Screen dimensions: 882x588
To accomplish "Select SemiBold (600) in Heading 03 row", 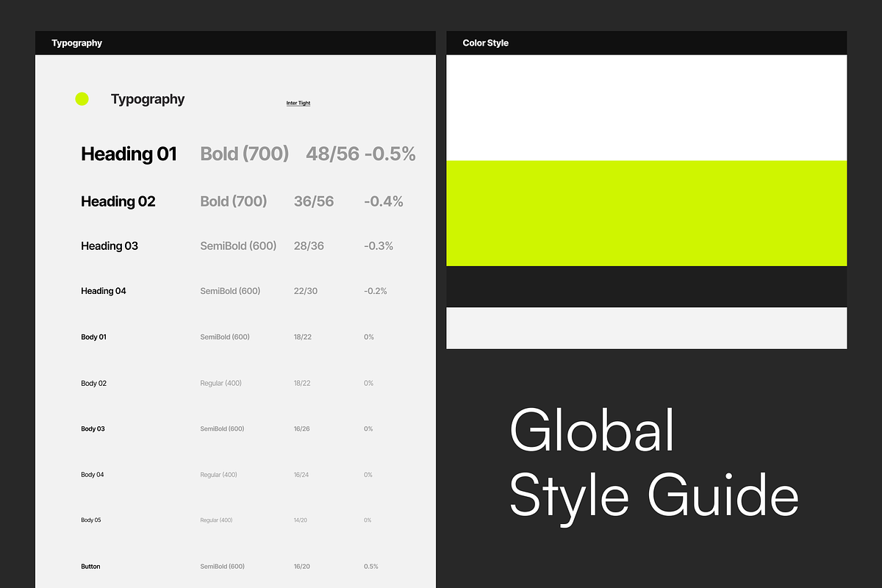I will [238, 246].
